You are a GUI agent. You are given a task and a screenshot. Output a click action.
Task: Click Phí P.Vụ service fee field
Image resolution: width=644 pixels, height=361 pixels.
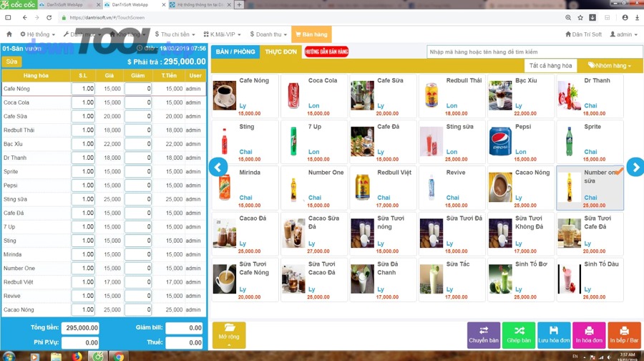point(80,342)
